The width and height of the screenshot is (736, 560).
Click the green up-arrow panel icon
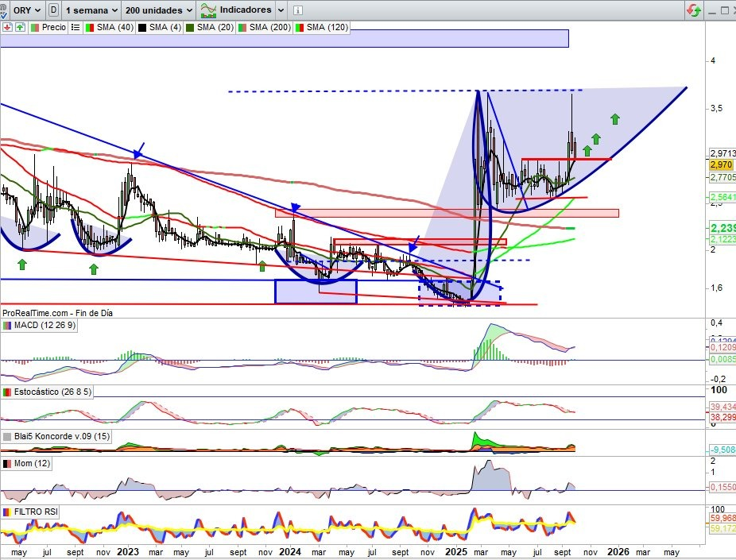(x=19, y=27)
